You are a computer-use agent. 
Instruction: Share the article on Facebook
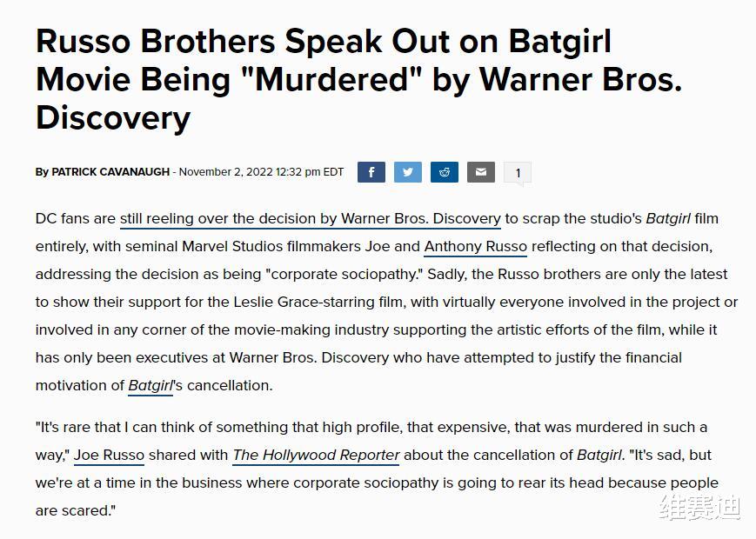pyautogui.click(x=371, y=172)
